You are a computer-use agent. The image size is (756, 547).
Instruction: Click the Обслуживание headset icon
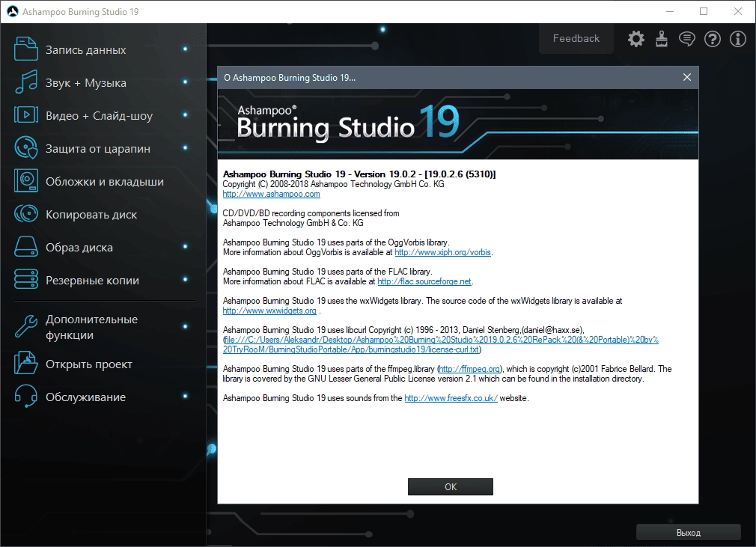[x=25, y=396]
